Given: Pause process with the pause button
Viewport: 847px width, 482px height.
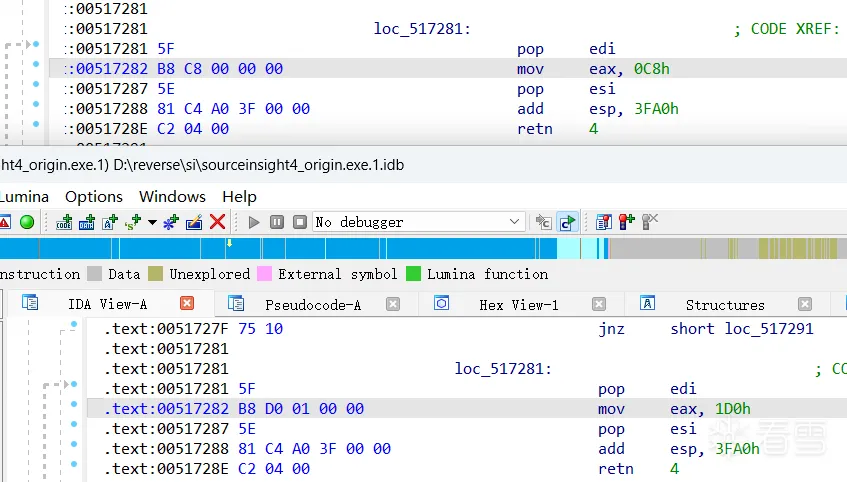Looking at the screenshot, I should pyautogui.click(x=277, y=222).
